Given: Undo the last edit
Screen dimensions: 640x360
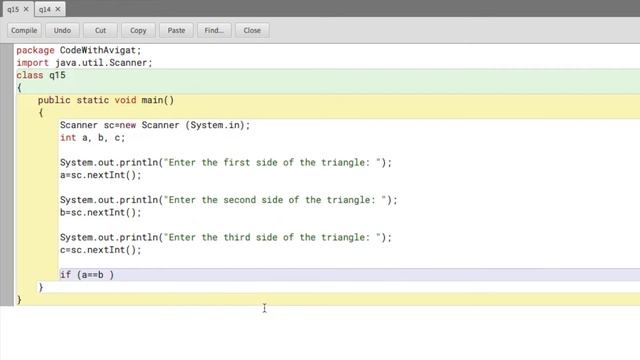Looking at the screenshot, I should pos(62,30).
